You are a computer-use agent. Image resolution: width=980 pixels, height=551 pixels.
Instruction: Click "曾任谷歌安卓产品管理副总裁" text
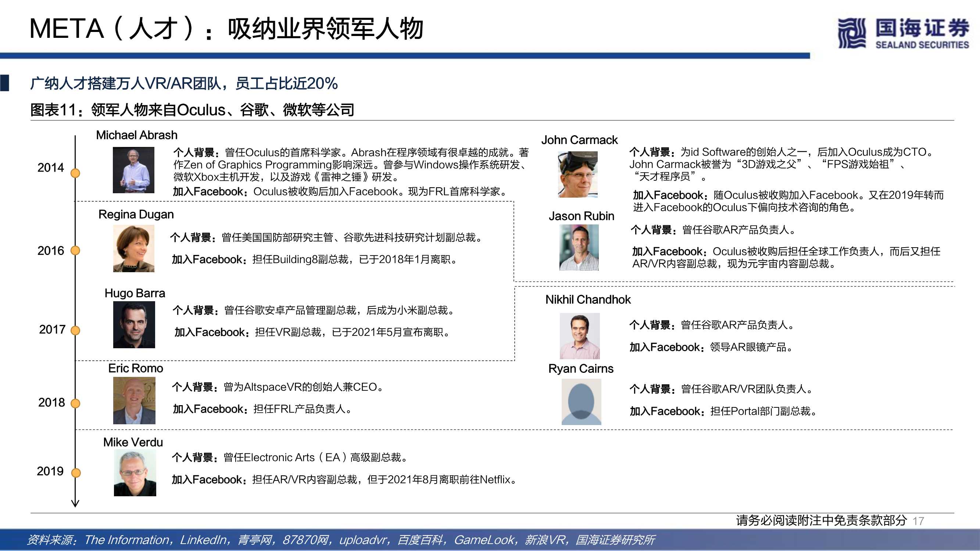click(x=290, y=310)
